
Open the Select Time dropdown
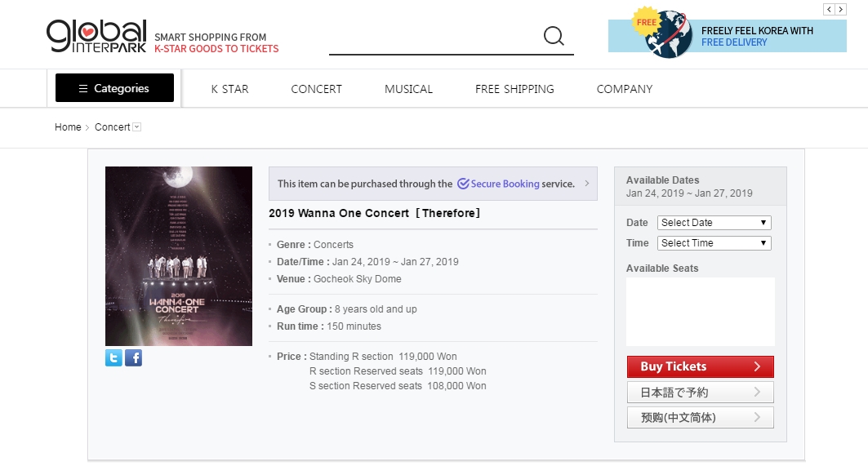[714, 243]
